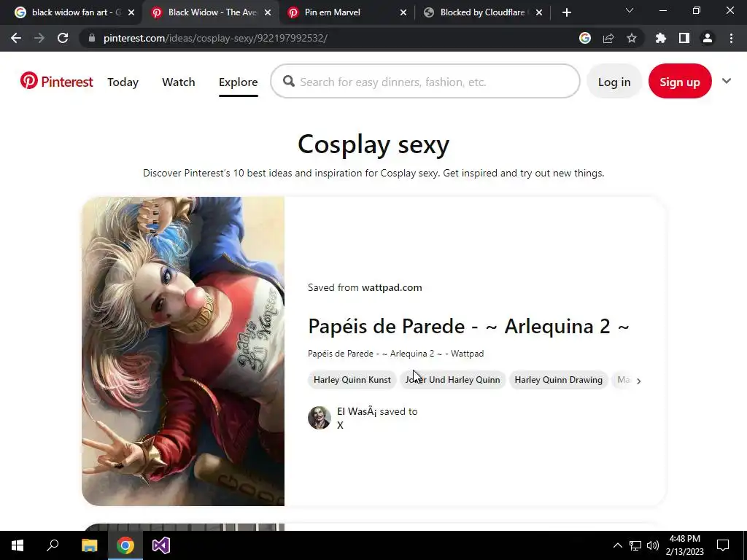This screenshot has height=560, width=747.
Task: Focus the Pinterest search field
Action: (425, 82)
